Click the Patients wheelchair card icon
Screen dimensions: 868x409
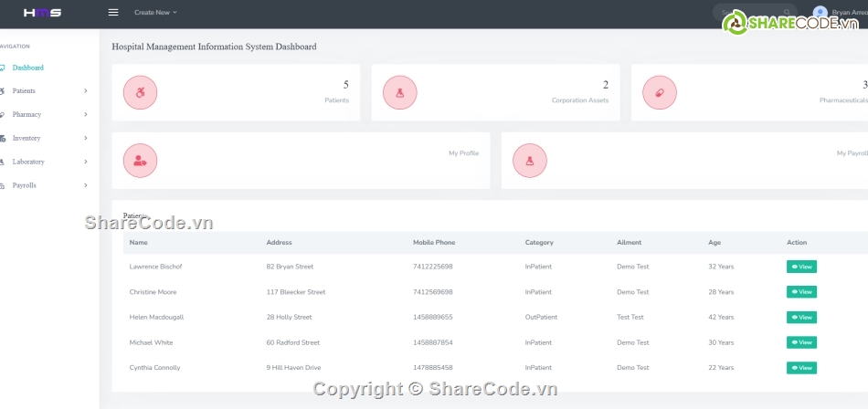[x=140, y=92]
